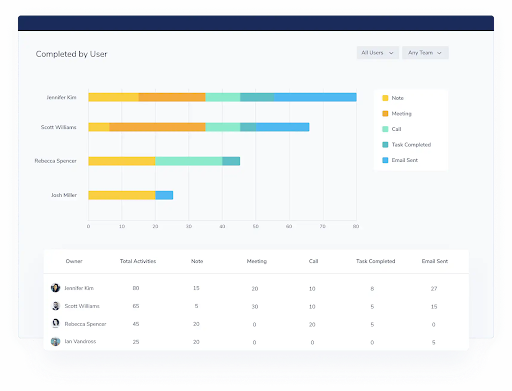Select Rebecca Spencer's yellow Note bar segment
The image size is (512, 391).
(122, 161)
